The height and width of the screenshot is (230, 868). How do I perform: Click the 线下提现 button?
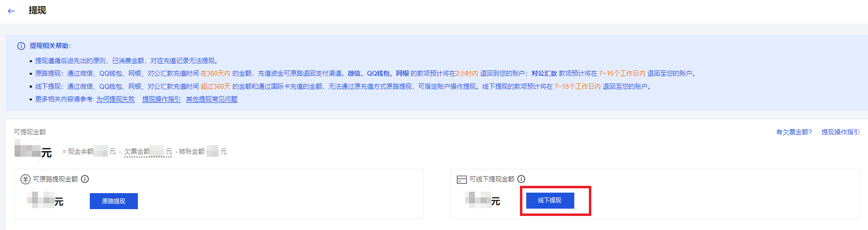coord(550,200)
